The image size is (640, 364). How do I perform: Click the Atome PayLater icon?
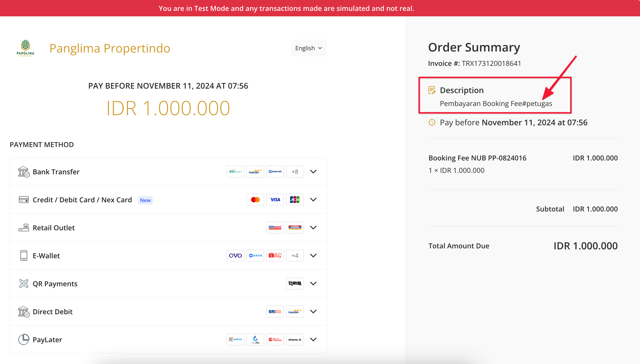[294, 339]
